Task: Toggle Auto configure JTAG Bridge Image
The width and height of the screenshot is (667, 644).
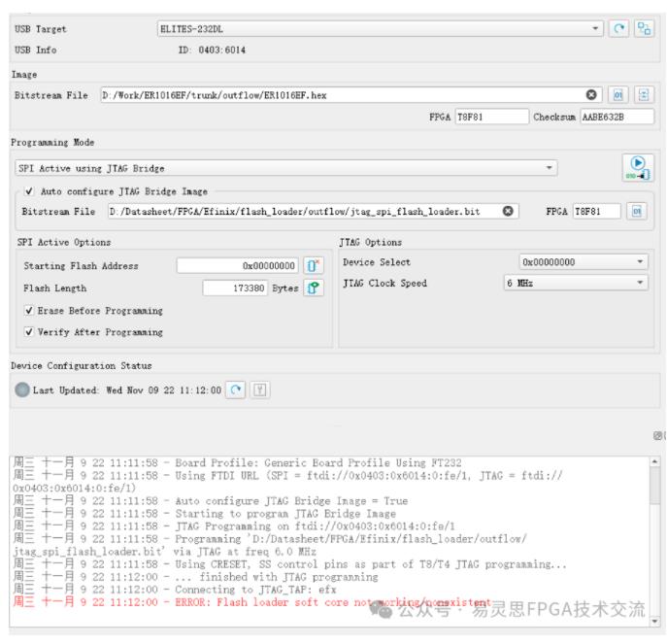Action: point(29,191)
